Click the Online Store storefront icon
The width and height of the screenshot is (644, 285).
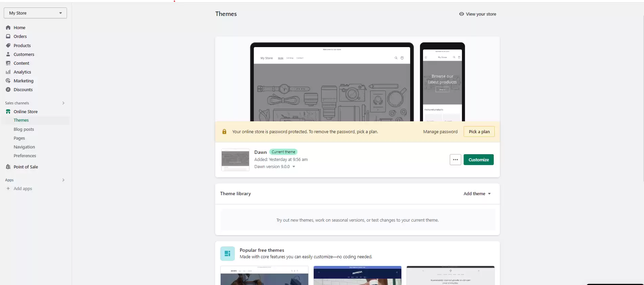tap(8, 111)
